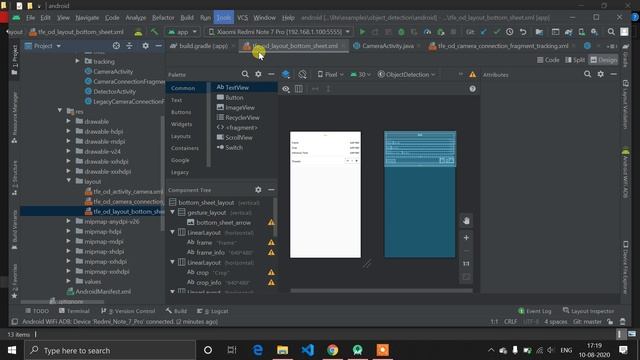Open the app run configuration dropdown

point(182,32)
